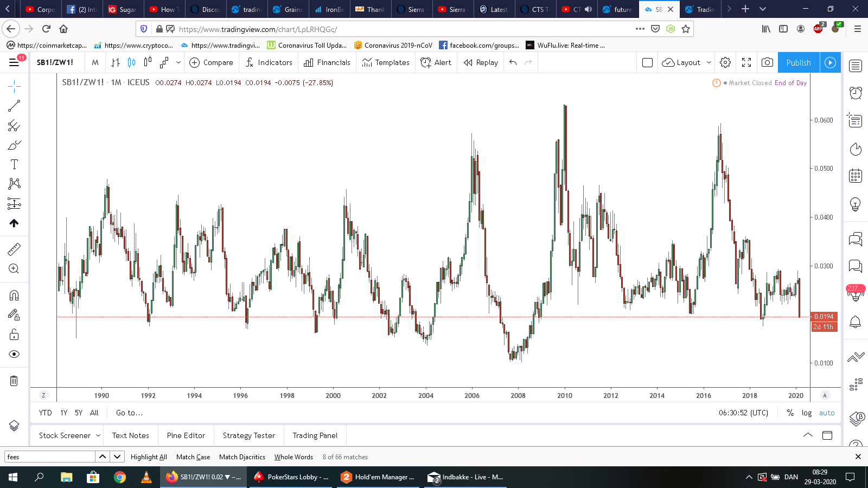This screenshot has width=868, height=488.
Task: Open the Text Notes tab
Action: pos(131,435)
